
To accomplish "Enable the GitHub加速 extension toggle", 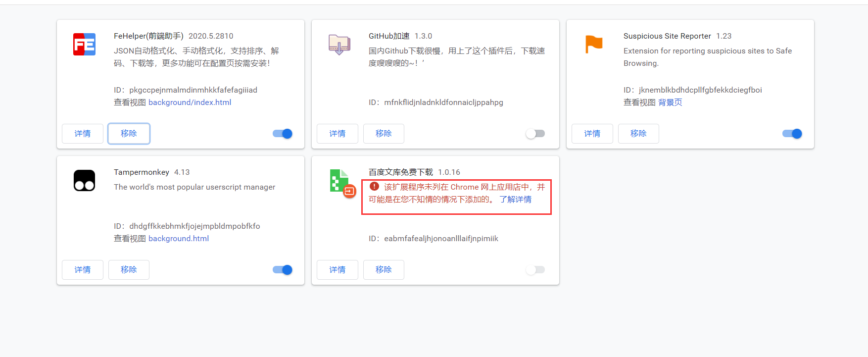I will 535,134.
